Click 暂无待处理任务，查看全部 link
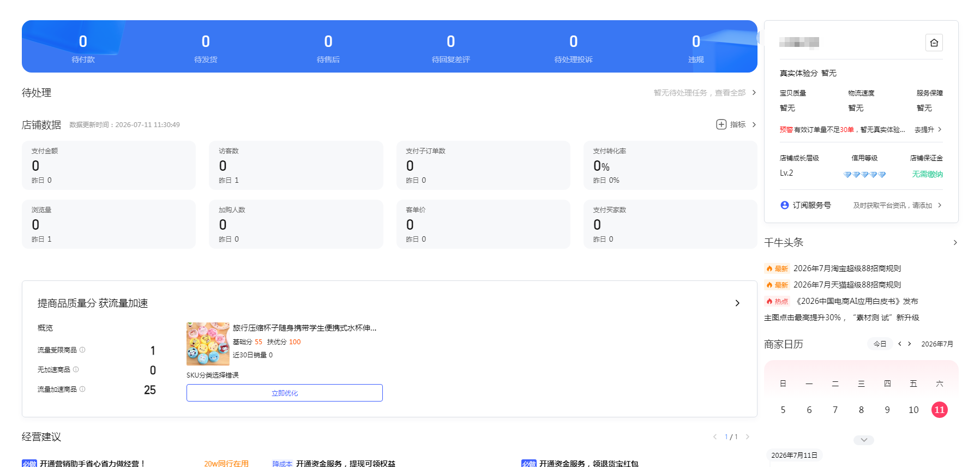 (700, 93)
